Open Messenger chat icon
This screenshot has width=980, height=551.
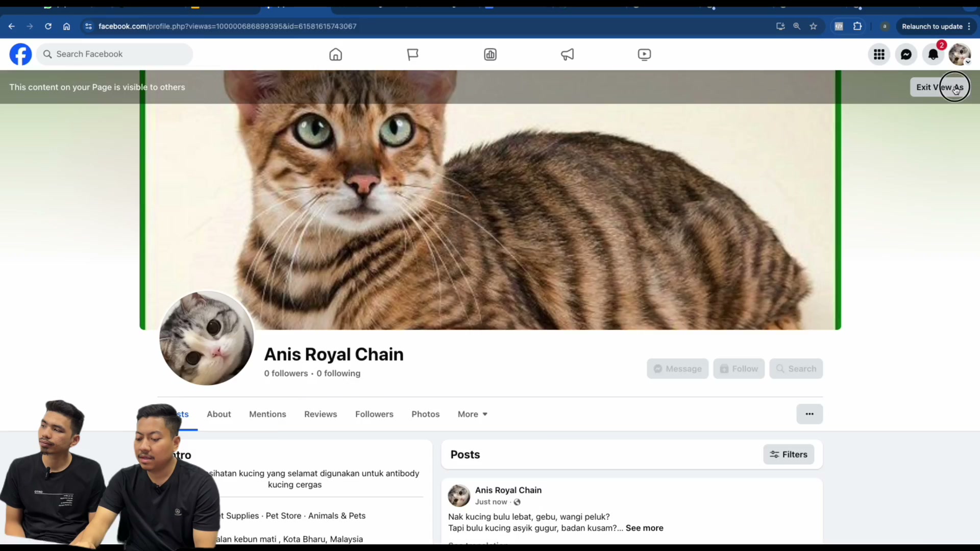point(906,54)
